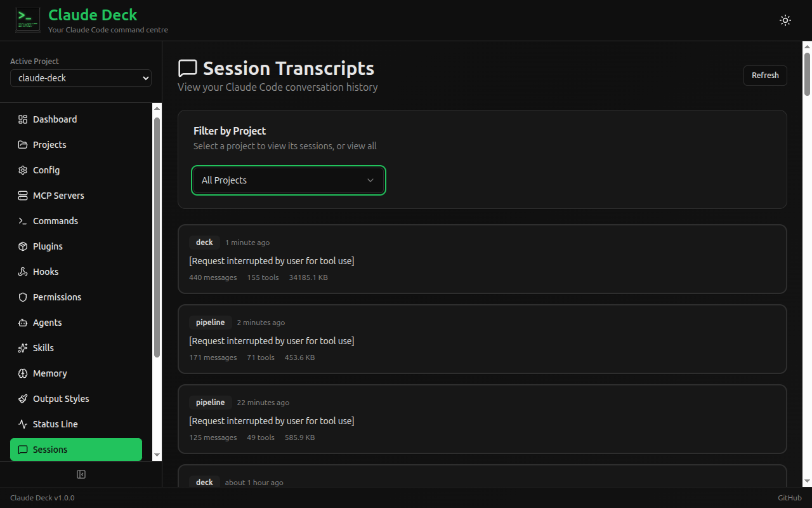The image size is (812, 508).
Task: Collapse the sidebar
Action: pos(81,474)
